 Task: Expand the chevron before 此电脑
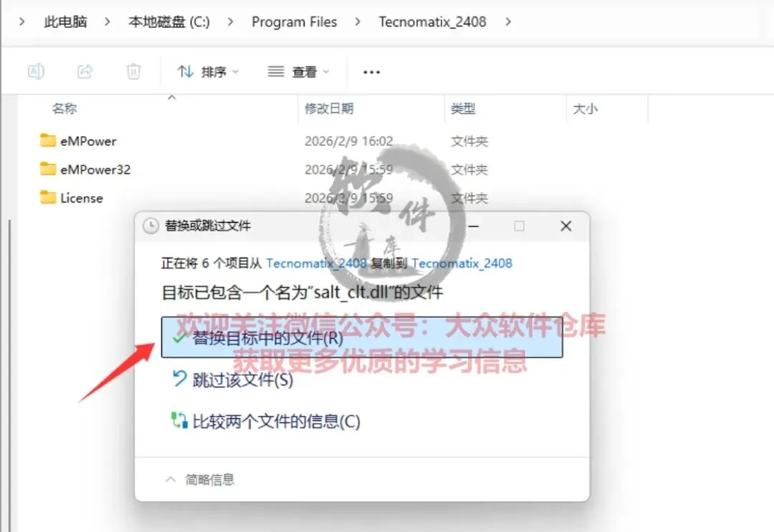coord(21,21)
